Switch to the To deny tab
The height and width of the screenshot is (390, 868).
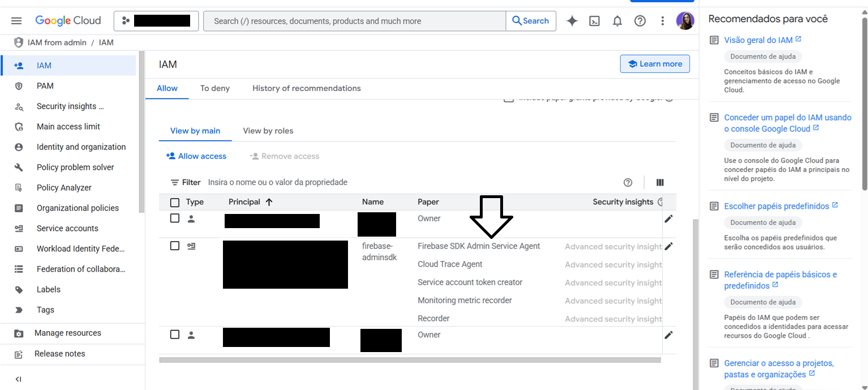215,88
